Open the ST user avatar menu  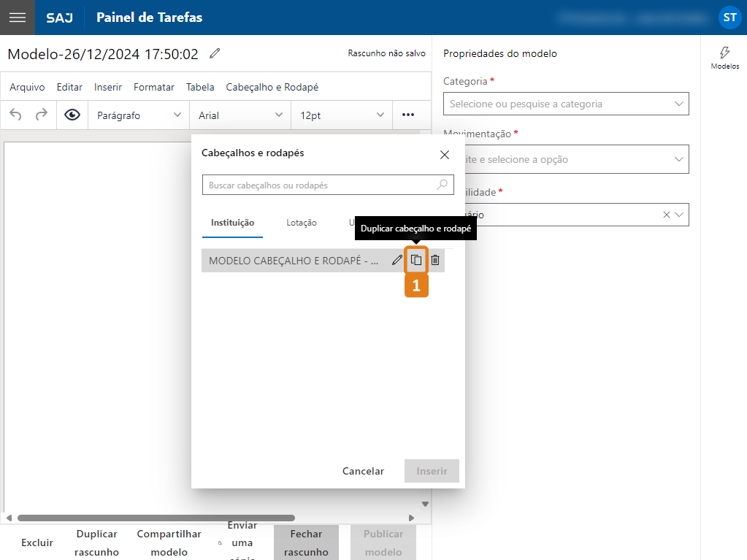[x=729, y=18]
